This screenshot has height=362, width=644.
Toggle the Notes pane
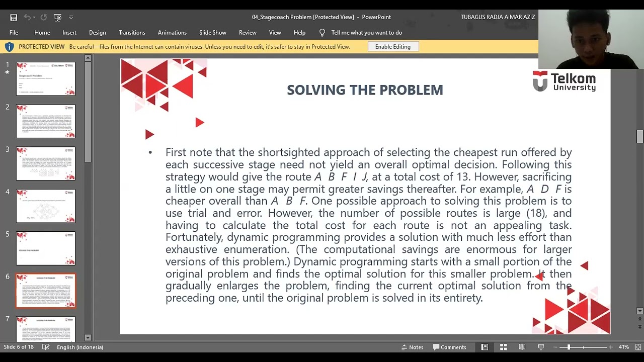pos(412,347)
